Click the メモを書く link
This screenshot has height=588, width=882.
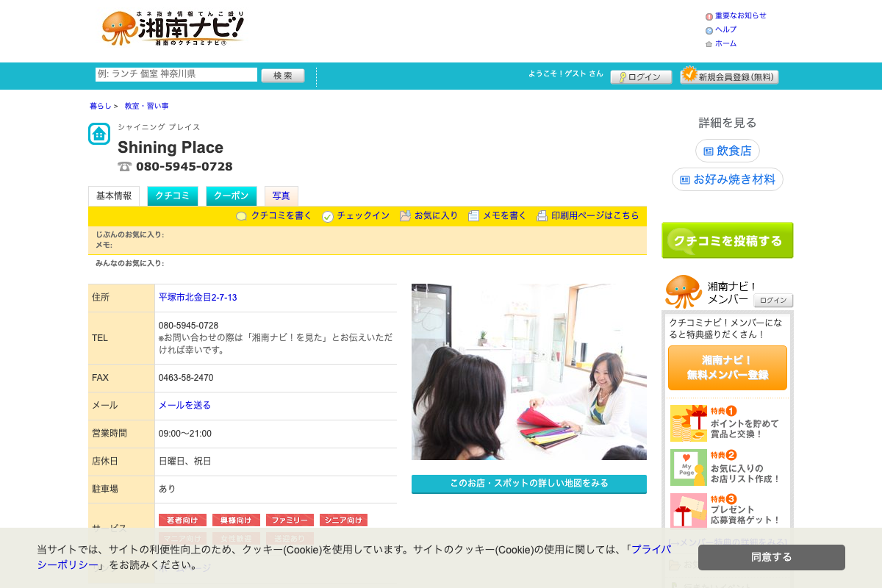[x=504, y=216]
